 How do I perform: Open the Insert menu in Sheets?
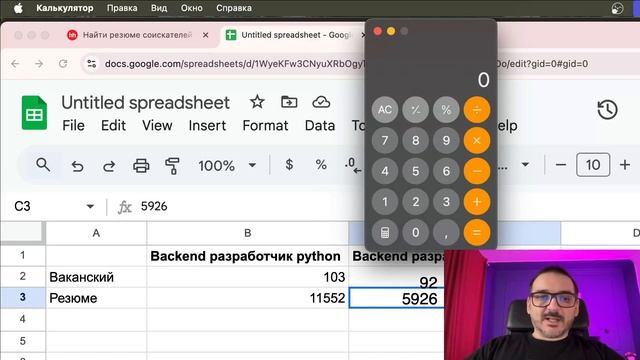[207, 125]
